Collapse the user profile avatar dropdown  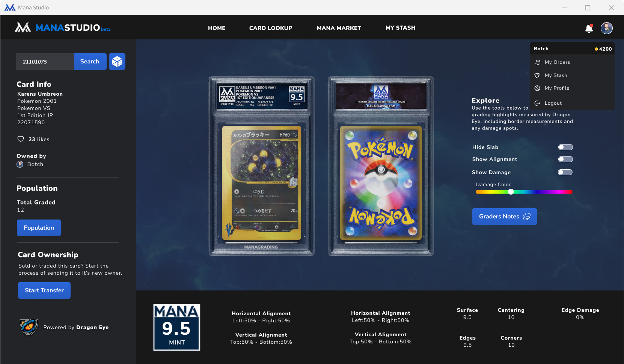coord(606,28)
